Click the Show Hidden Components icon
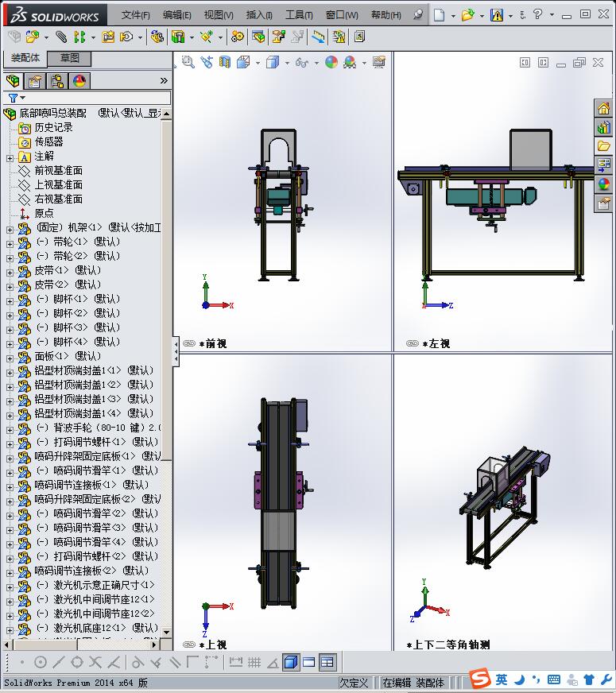616x693 pixels. pyautogui.click(x=157, y=37)
